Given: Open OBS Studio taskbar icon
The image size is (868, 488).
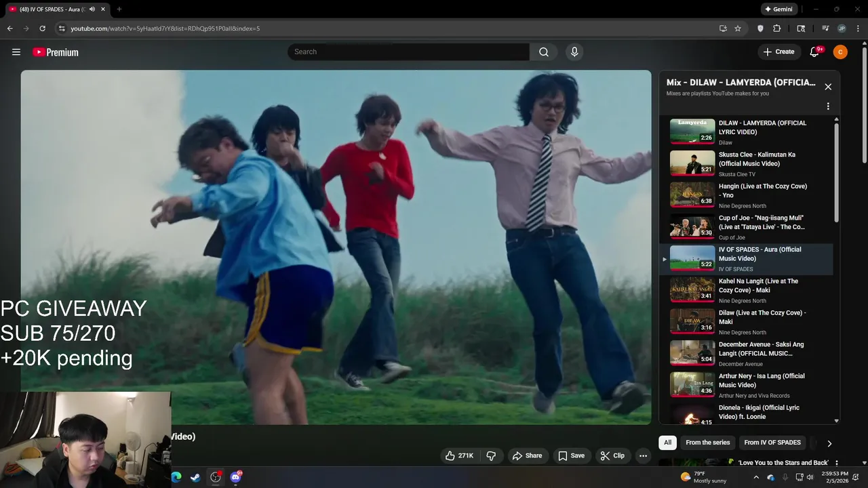Looking at the screenshot, I should [216, 477].
